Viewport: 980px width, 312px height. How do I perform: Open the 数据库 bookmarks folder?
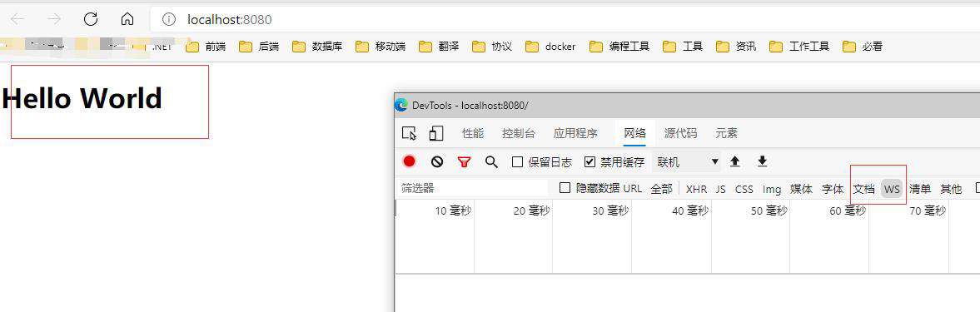tap(317, 47)
